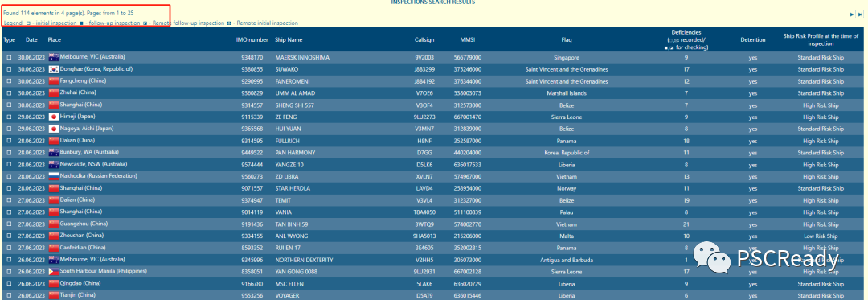Viewport: 868px width, 300px height.
Task: Click the type icon for ZE FENG row
Action: (x=9, y=117)
